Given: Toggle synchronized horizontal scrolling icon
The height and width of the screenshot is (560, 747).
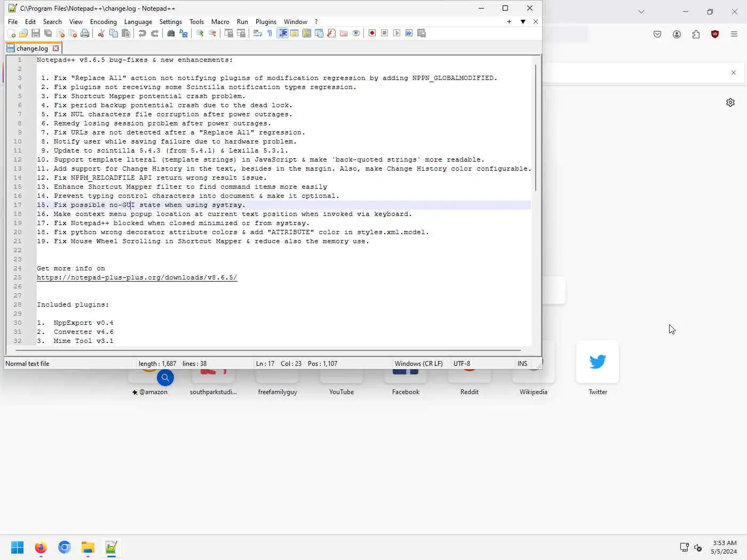Looking at the screenshot, I should pos(241,33).
